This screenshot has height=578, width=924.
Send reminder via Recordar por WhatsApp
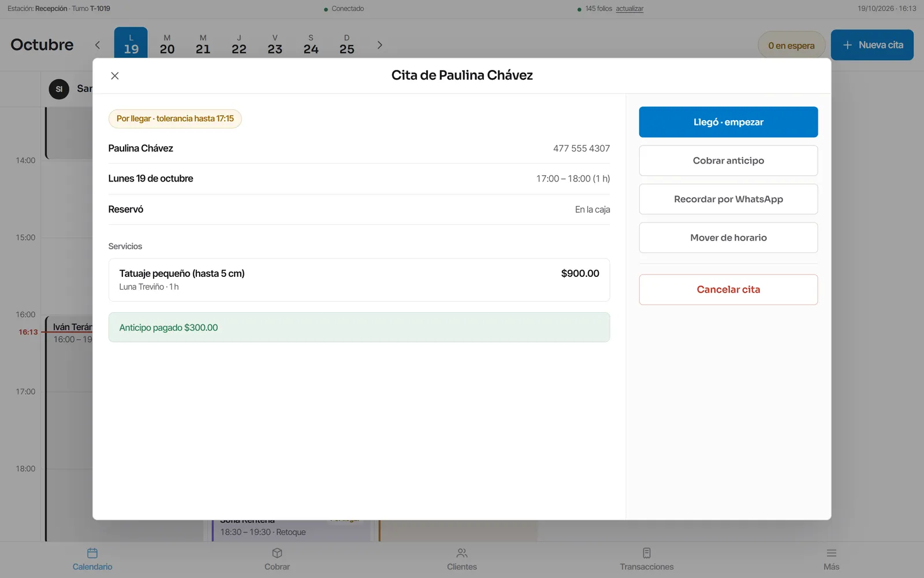click(728, 199)
